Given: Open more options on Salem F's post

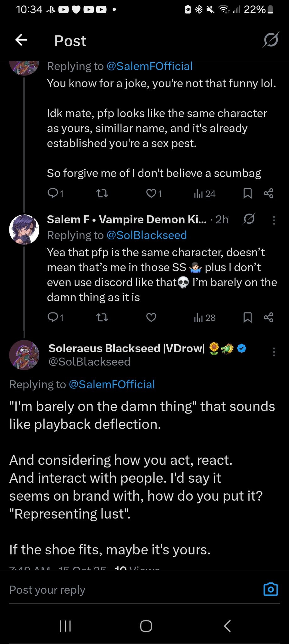Looking at the screenshot, I should pyautogui.click(x=274, y=220).
